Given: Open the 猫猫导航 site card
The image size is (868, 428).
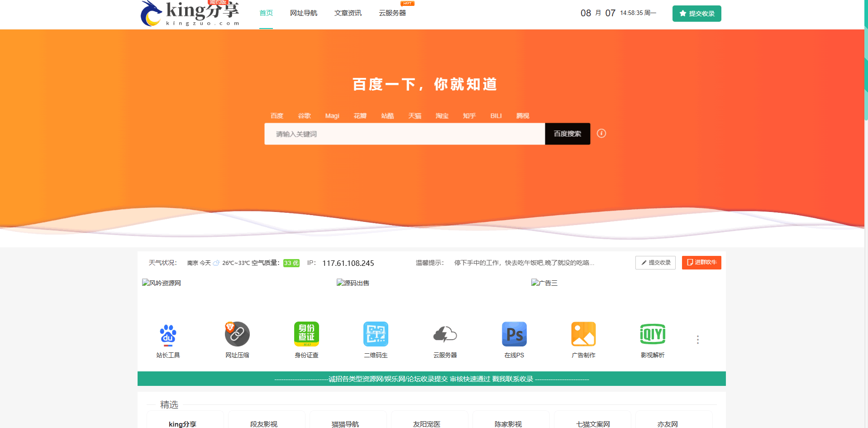Looking at the screenshot, I should pos(348,420).
